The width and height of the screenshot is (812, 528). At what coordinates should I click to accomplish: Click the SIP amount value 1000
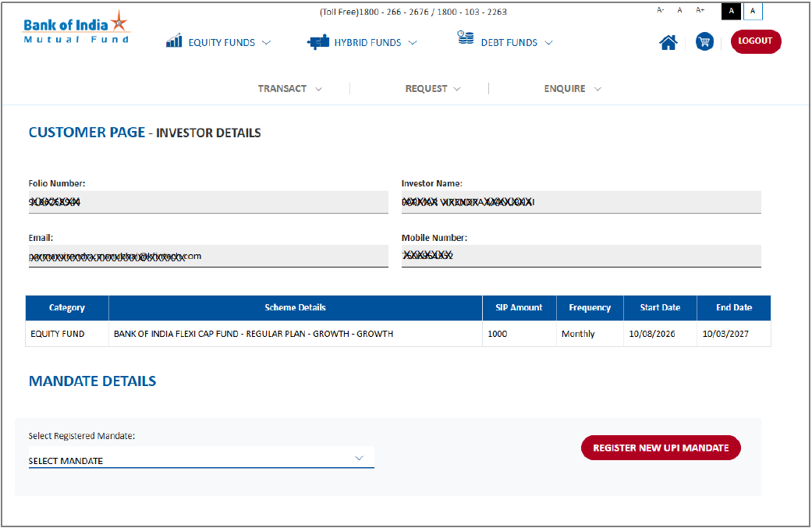pyautogui.click(x=519, y=334)
